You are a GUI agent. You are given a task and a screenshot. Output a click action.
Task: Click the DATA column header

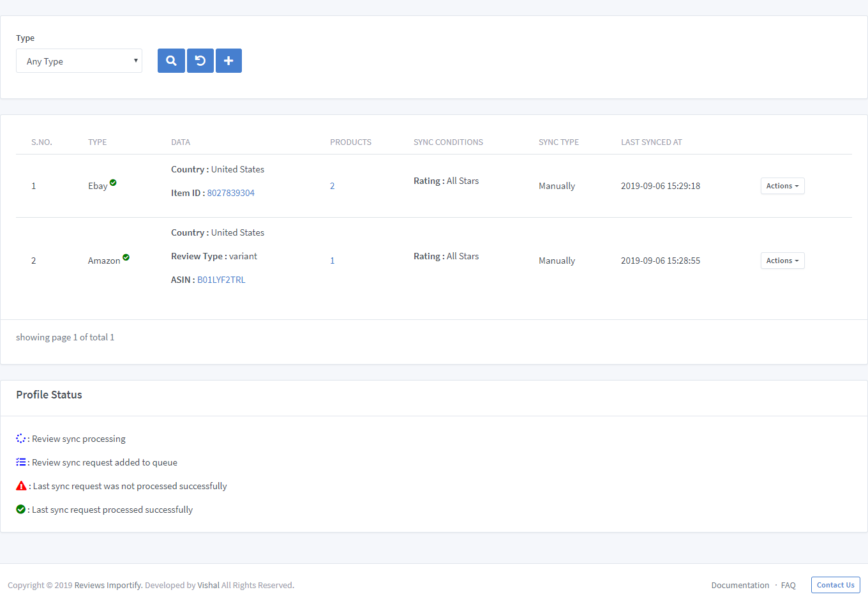pos(181,142)
